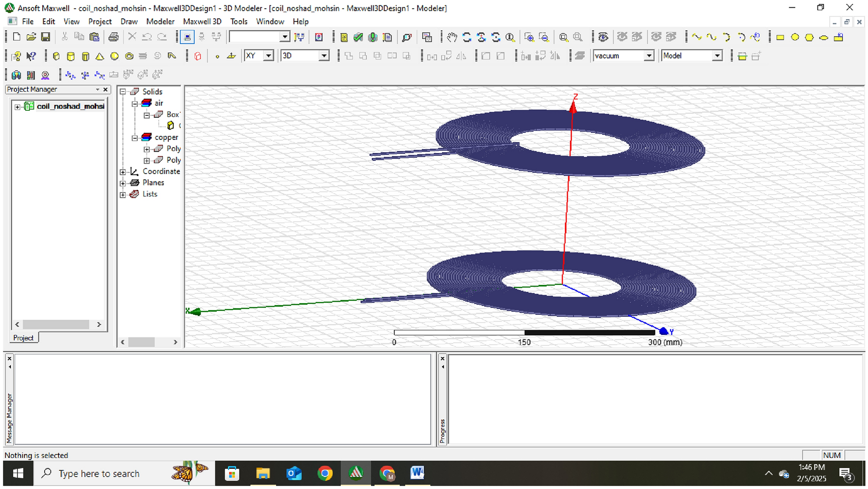Open Chrome from the taskbar
The width and height of the screenshot is (868, 489).
pos(325,473)
